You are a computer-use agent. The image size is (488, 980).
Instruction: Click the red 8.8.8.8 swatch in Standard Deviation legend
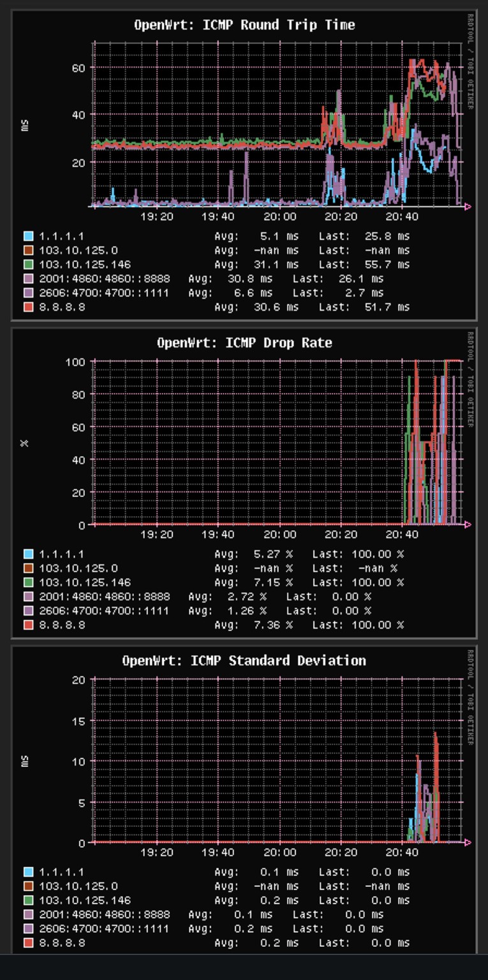coord(28,942)
